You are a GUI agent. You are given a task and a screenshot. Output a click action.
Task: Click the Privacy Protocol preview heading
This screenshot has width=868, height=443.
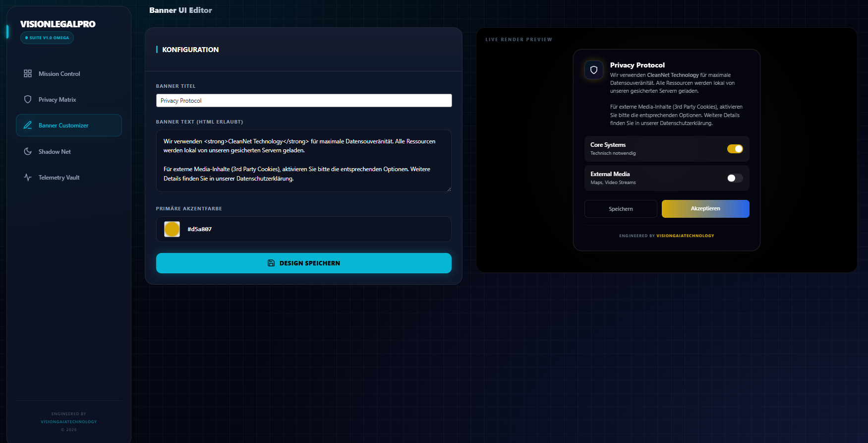(637, 65)
